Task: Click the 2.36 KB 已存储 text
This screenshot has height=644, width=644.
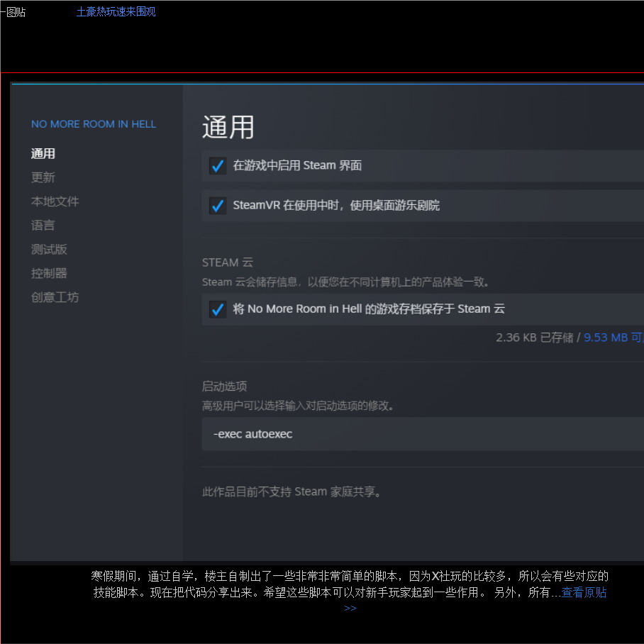Action: (x=535, y=338)
